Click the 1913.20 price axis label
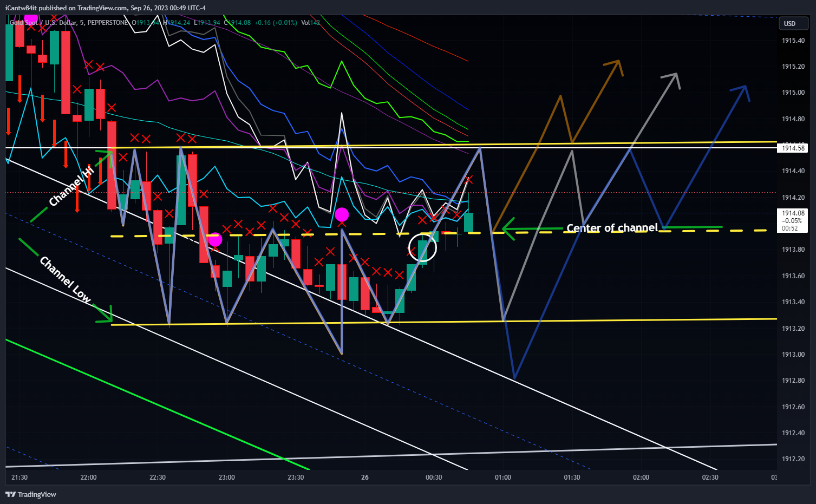The height and width of the screenshot is (504, 816). (x=793, y=329)
